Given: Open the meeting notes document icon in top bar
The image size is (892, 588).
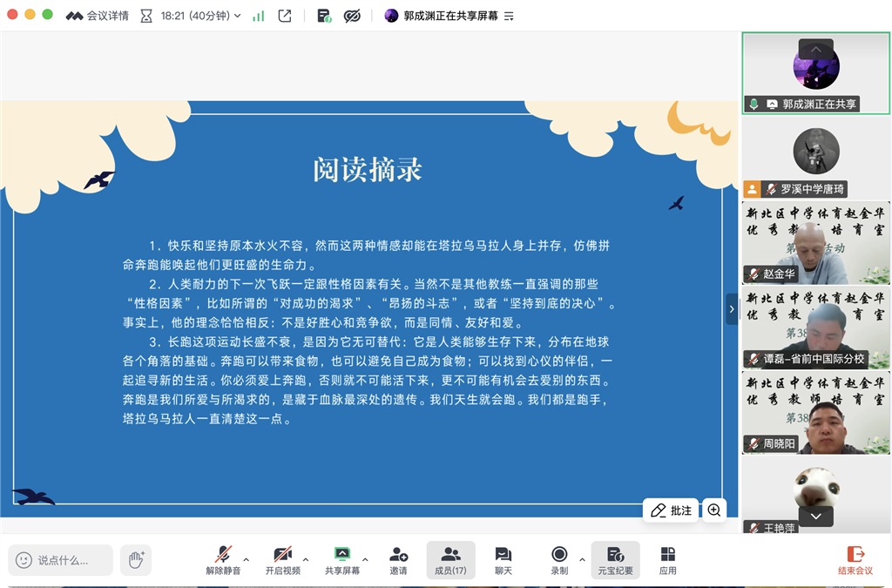Looking at the screenshot, I should click(324, 16).
